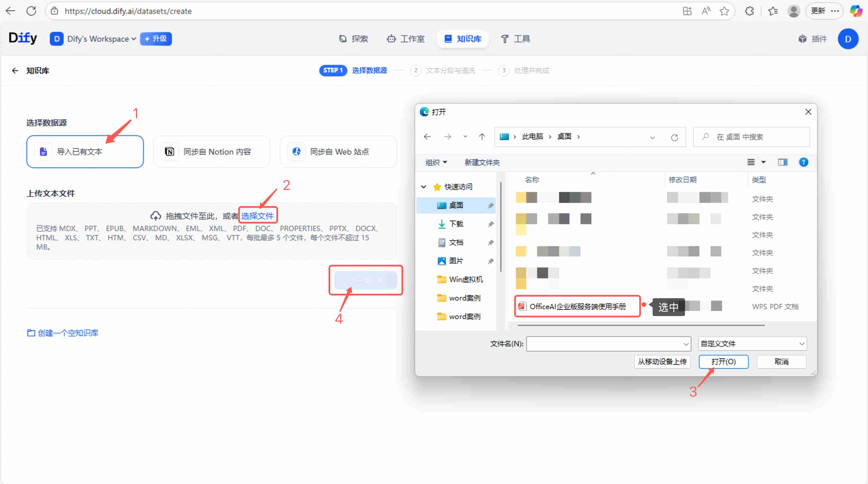Click the 选择文件 link
The height and width of the screenshot is (484, 868).
[x=257, y=216]
